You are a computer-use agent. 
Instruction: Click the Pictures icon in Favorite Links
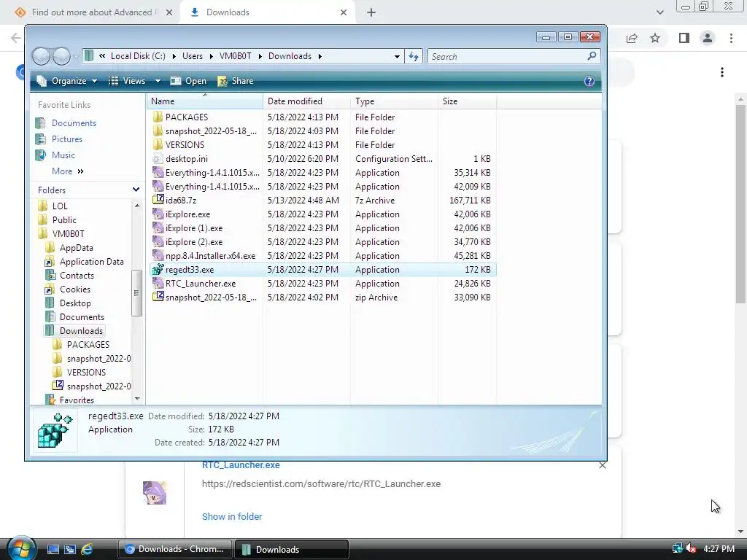point(41,139)
